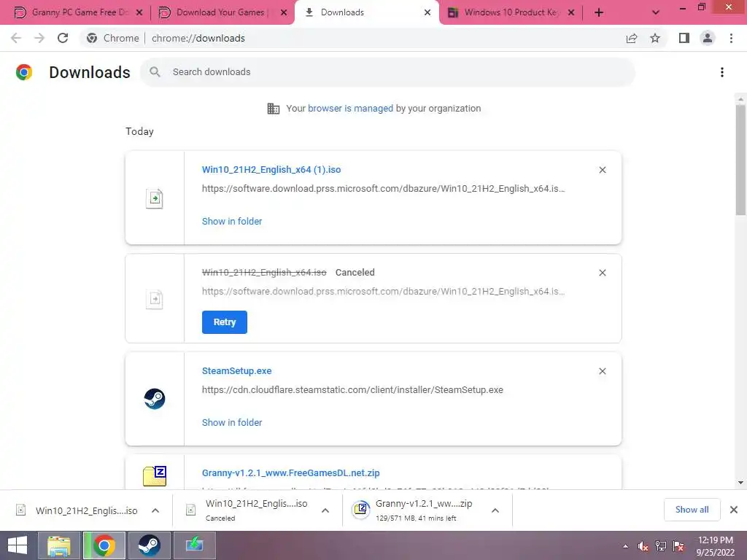Image resolution: width=747 pixels, height=560 pixels.
Task: Open the green arrow installer taskbar icon
Action: tap(194, 545)
